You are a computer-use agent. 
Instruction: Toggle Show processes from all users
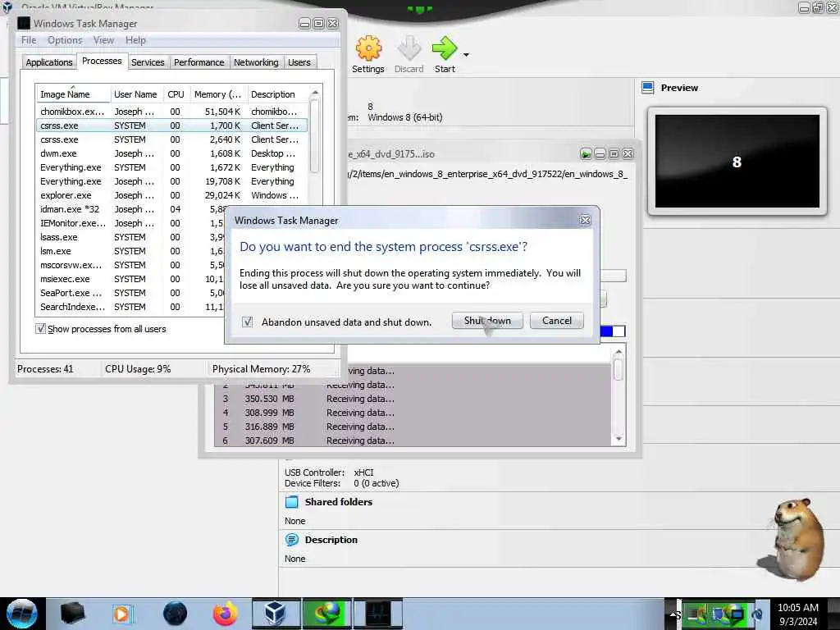[41, 328]
